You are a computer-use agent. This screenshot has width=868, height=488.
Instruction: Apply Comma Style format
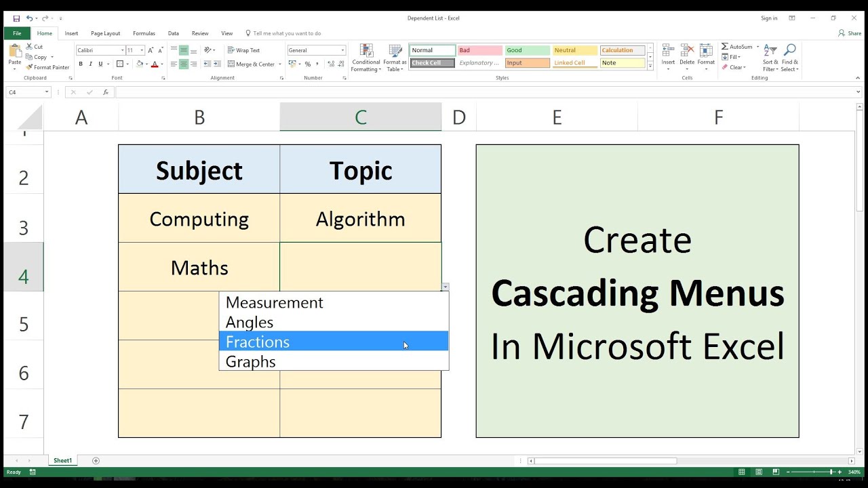317,64
